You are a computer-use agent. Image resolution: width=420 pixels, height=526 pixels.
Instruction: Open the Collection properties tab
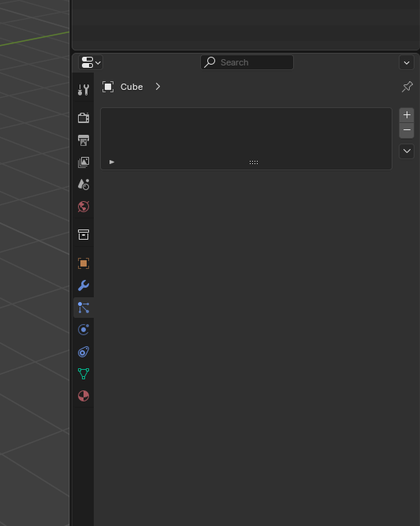[84, 234]
